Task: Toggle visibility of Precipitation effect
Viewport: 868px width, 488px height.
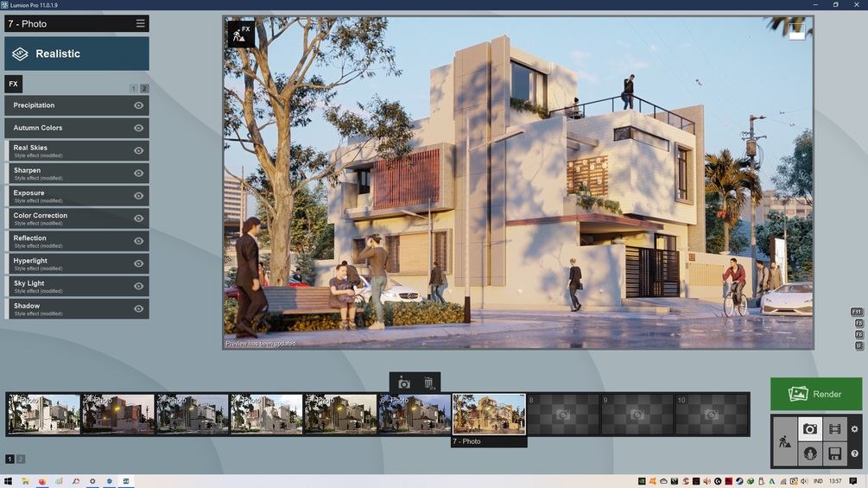Action: point(138,105)
